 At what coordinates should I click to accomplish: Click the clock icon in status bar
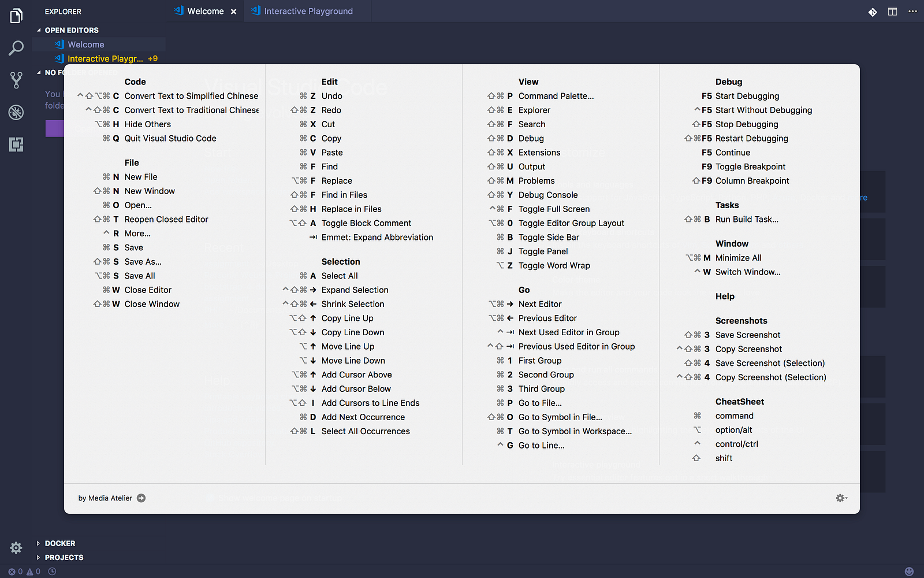click(52, 572)
